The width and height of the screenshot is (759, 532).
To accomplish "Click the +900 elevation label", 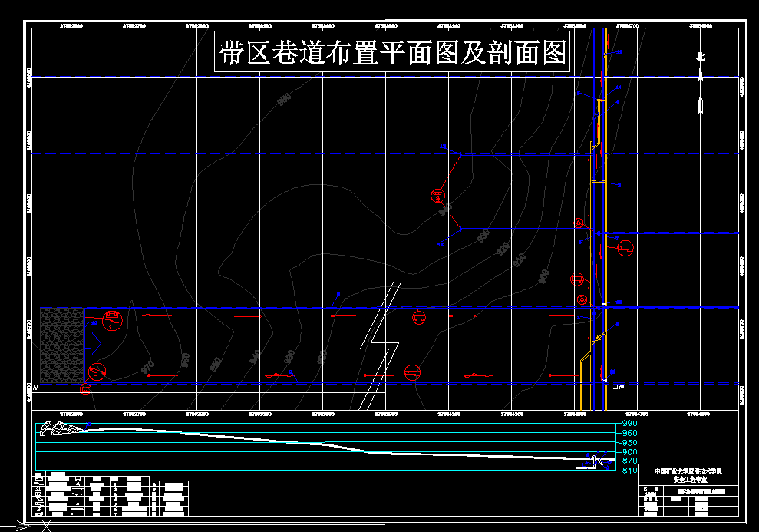I will click(627, 452).
